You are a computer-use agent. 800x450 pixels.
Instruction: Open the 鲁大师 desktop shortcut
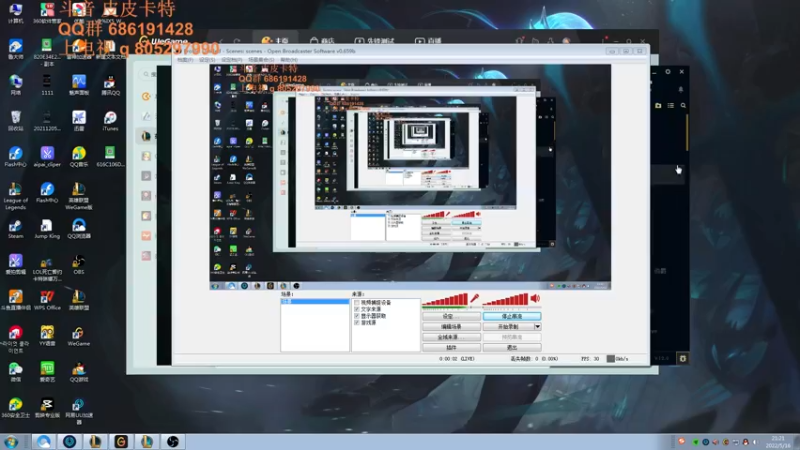pos(15,49)
